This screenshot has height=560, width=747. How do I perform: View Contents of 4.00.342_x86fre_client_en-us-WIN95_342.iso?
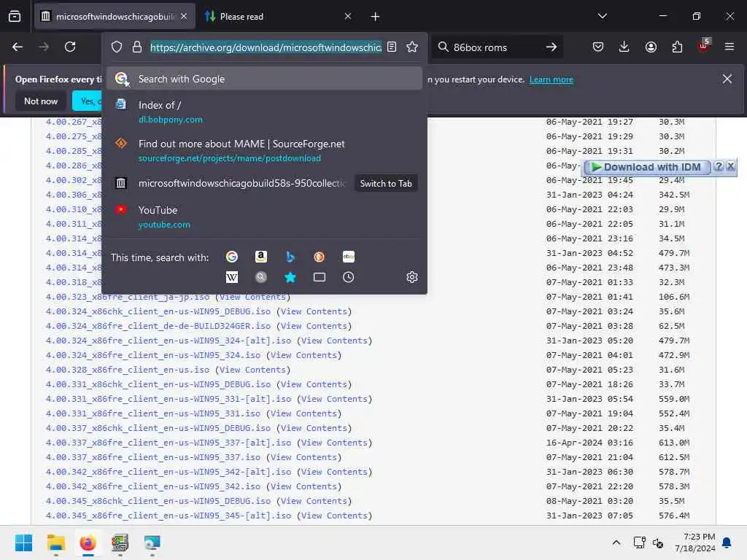[304, 486]
